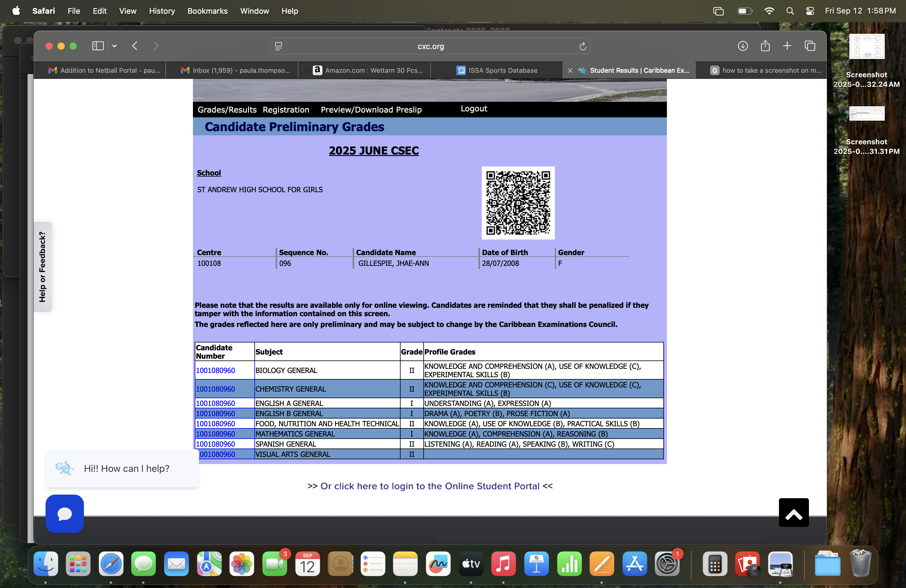This screenshot has height=588, width=906.
Task: Open the Share button in Safari toolbar
Action: [x=765, y=46]
